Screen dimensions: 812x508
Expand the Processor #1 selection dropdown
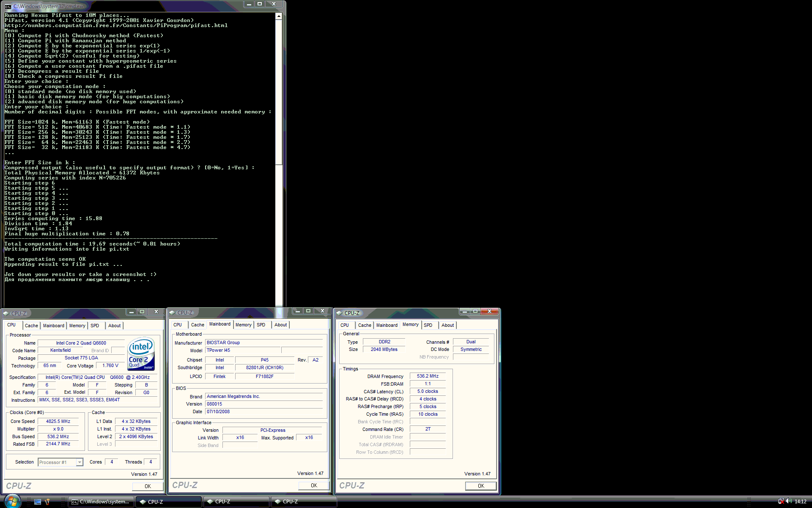80,462
